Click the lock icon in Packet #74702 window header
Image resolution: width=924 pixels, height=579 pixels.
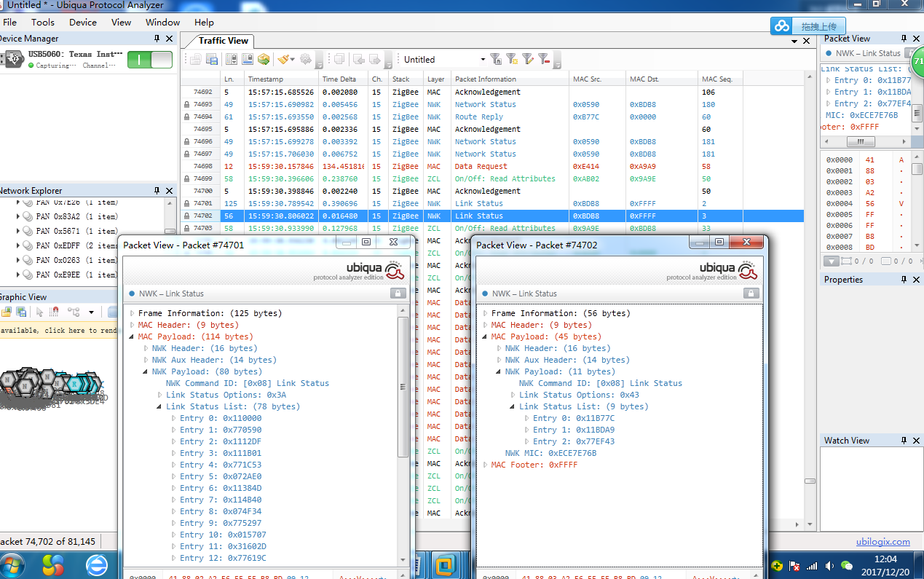point(751,293)
